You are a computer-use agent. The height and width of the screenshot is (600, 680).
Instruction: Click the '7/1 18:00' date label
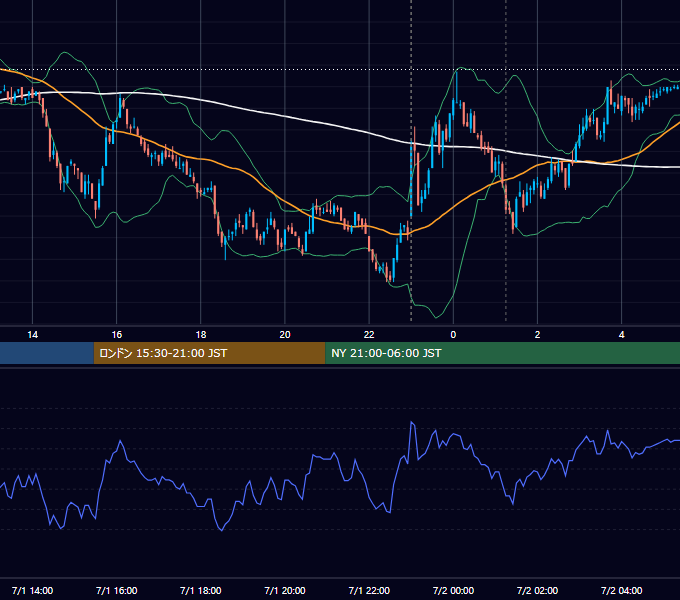pos(201,590)
